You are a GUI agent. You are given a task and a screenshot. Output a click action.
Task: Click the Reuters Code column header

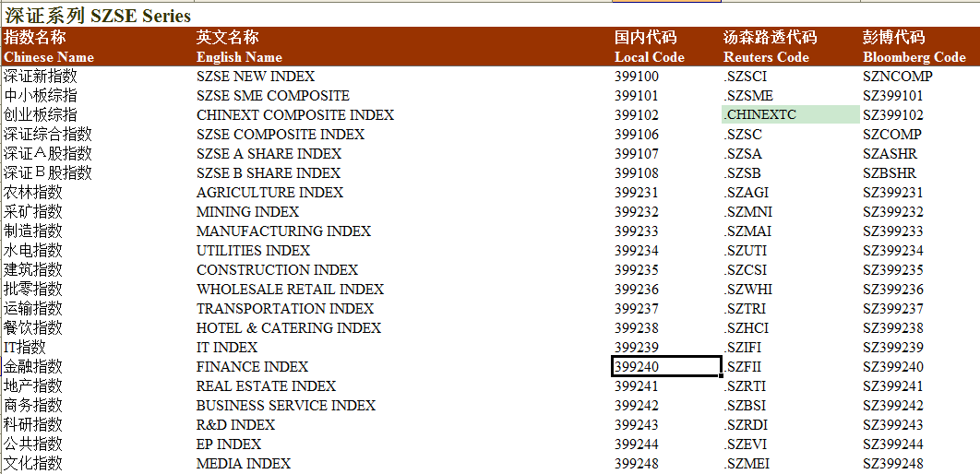[766, 57]
